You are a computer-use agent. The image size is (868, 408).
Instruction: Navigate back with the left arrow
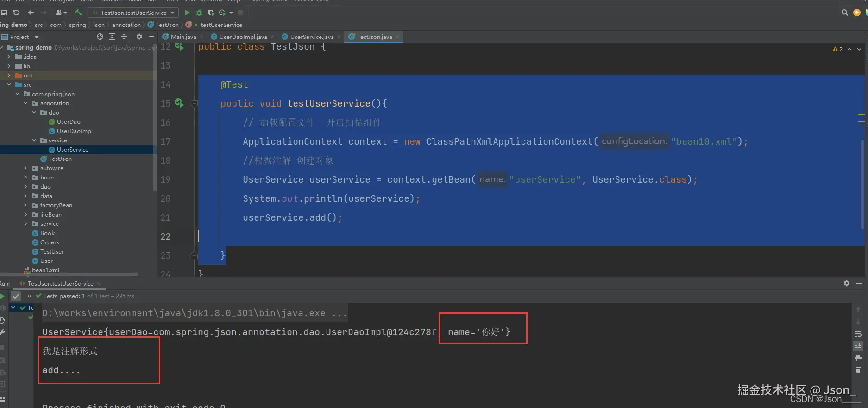31,13
